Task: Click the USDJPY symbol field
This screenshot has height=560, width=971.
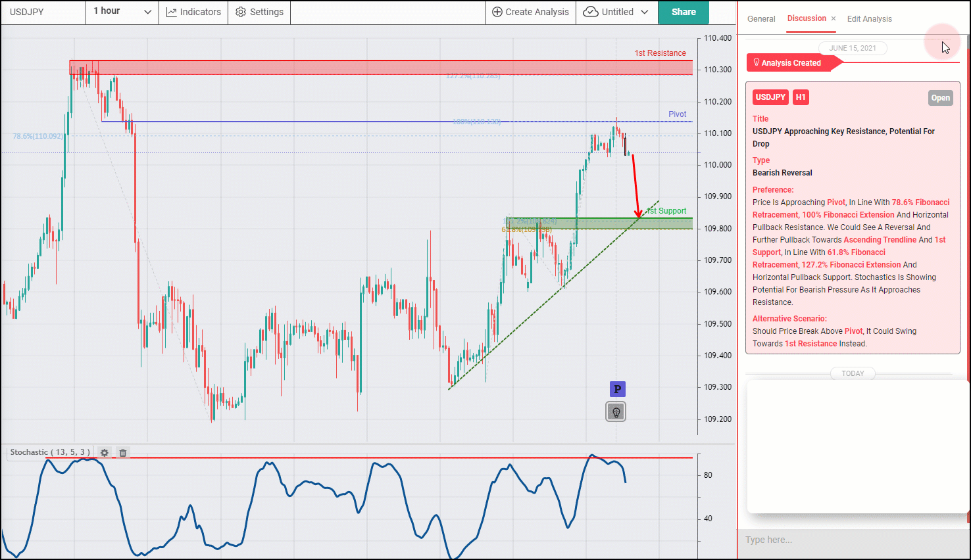Action: pyautogui.click(x=43, y=12)
